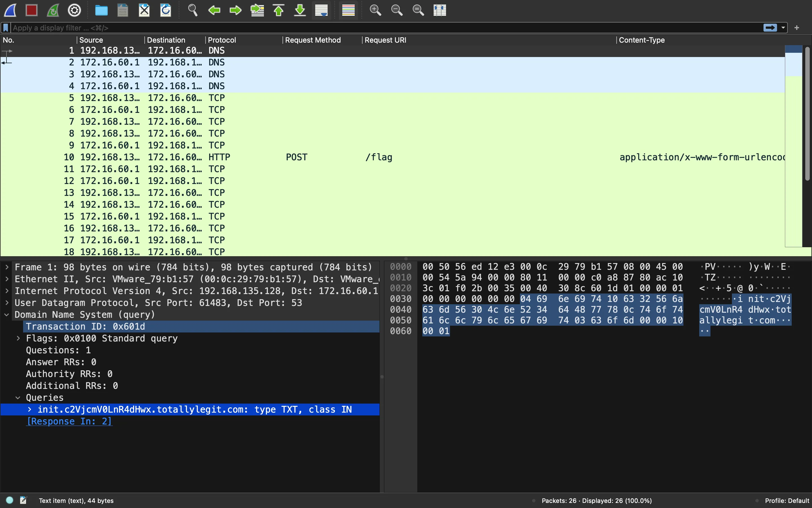Sort by the Source column header
Screen dimensions: 812x508
(111, 40)
